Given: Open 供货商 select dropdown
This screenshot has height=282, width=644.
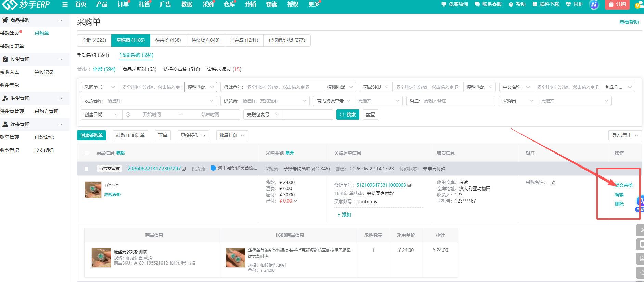Looking at the screenshot, I should point(265,101).
